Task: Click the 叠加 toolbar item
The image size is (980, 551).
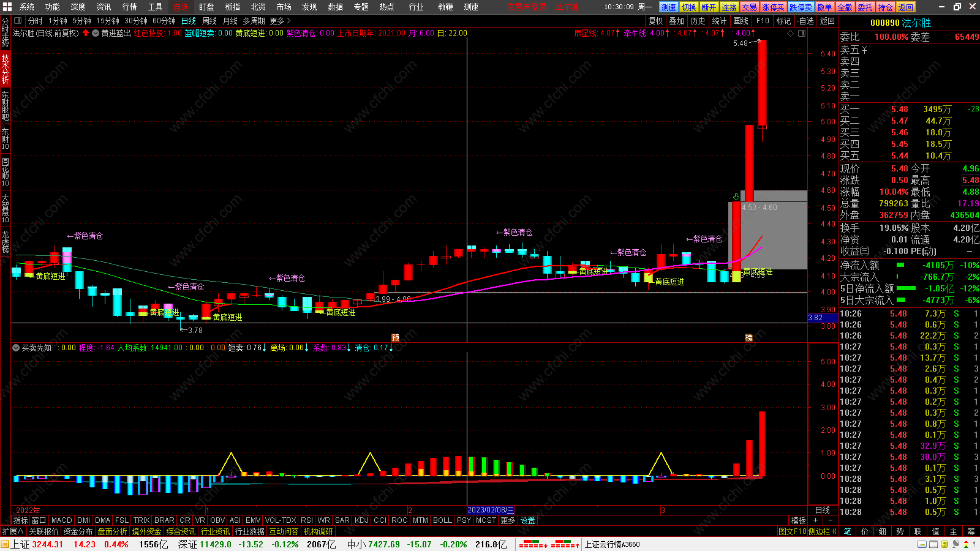Action: [677, 21]
